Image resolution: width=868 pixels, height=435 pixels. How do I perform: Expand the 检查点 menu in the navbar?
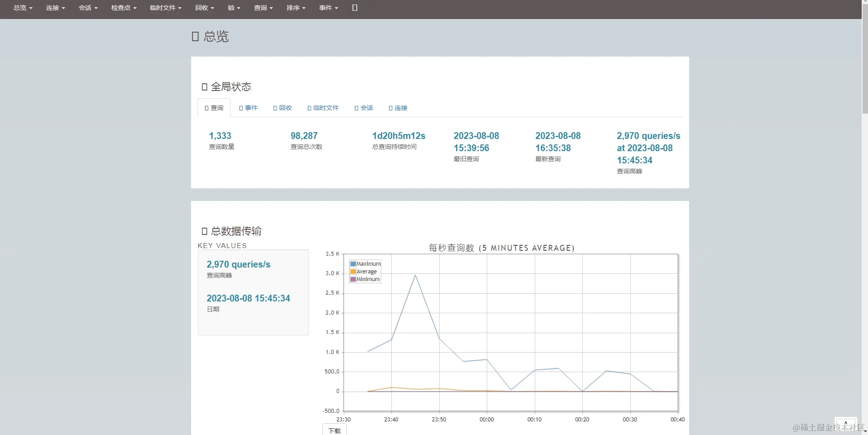[x=124, y=8]
